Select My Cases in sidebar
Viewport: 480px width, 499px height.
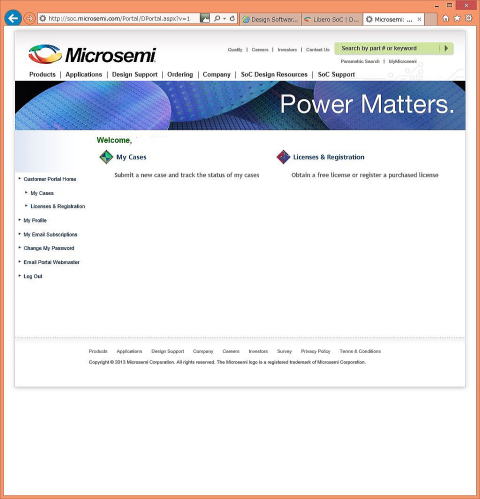pyautogui.click(x=42, y=193)
